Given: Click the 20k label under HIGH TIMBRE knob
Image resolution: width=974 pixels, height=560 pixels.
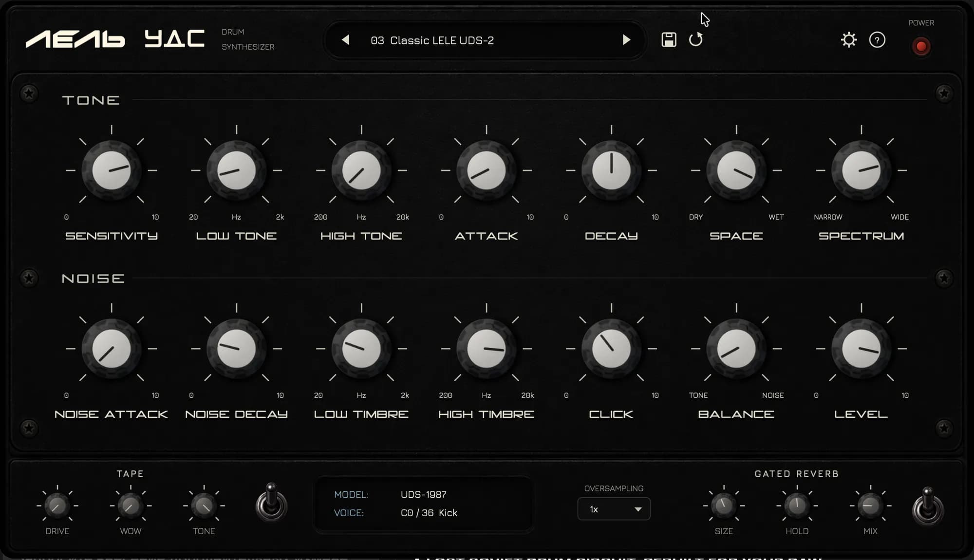Looking at the screenshot, I should tap(527, 395).
